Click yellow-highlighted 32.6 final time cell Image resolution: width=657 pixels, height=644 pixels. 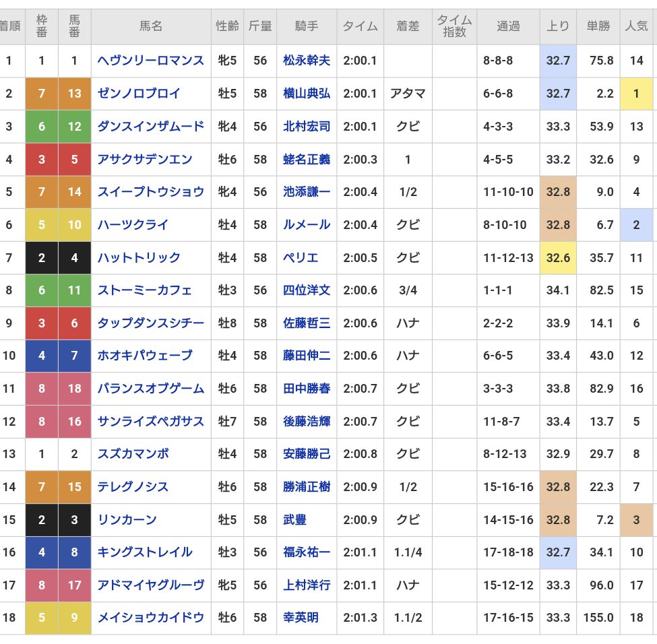point(558,257)
